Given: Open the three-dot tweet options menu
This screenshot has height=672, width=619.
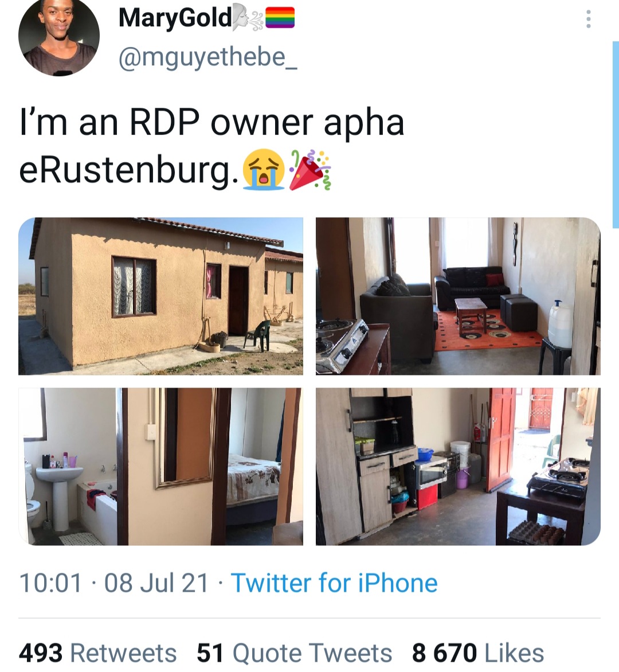Looking at the screenshot, I should (x=589, y=19).
